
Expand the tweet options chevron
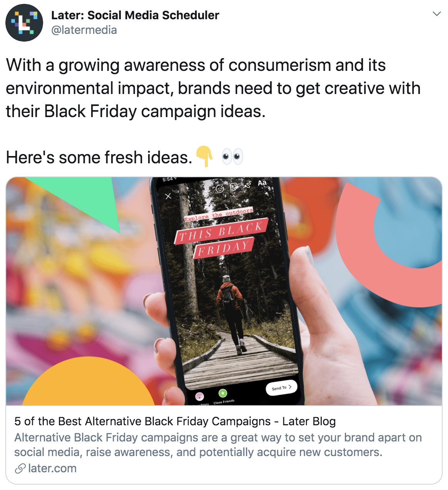(436, 14)
